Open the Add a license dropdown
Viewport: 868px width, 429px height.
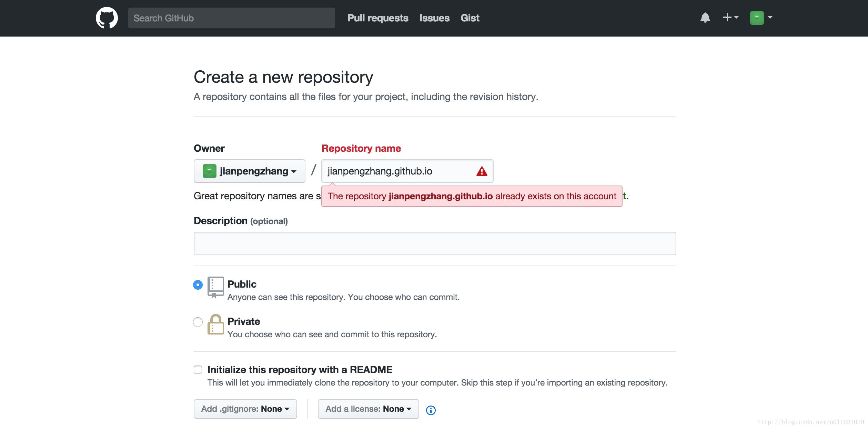pos(369,409)
